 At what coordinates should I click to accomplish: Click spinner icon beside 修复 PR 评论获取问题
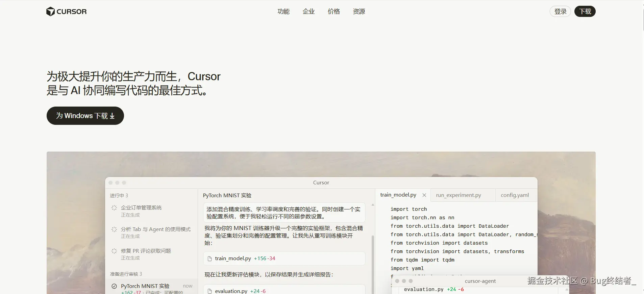[x=114, y=251]
